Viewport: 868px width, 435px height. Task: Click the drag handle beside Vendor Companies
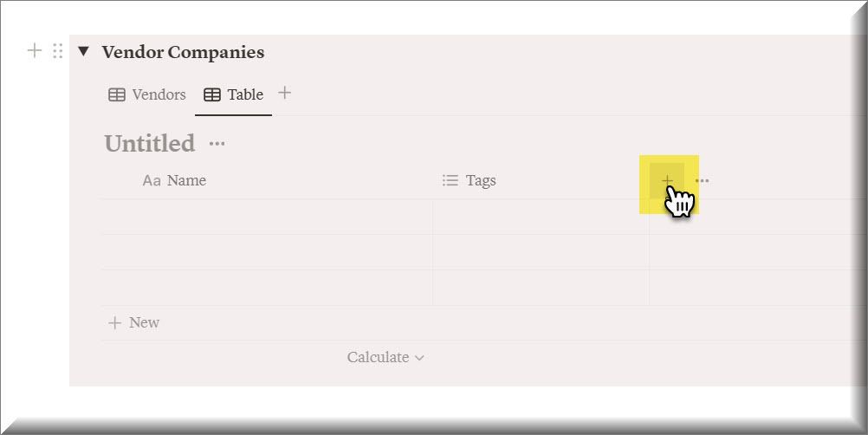pos(58,51)
